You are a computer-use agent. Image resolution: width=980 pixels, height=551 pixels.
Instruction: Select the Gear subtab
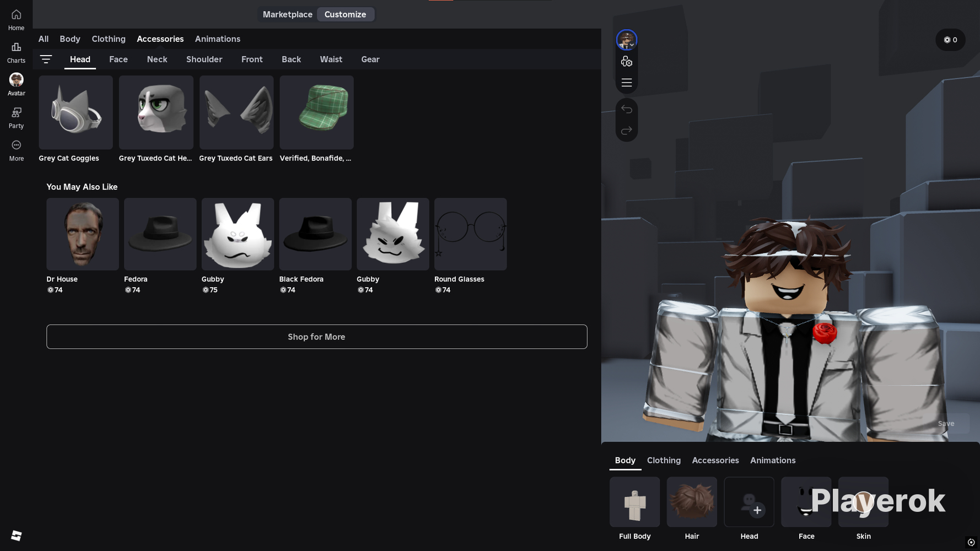[x=370, y=60]
